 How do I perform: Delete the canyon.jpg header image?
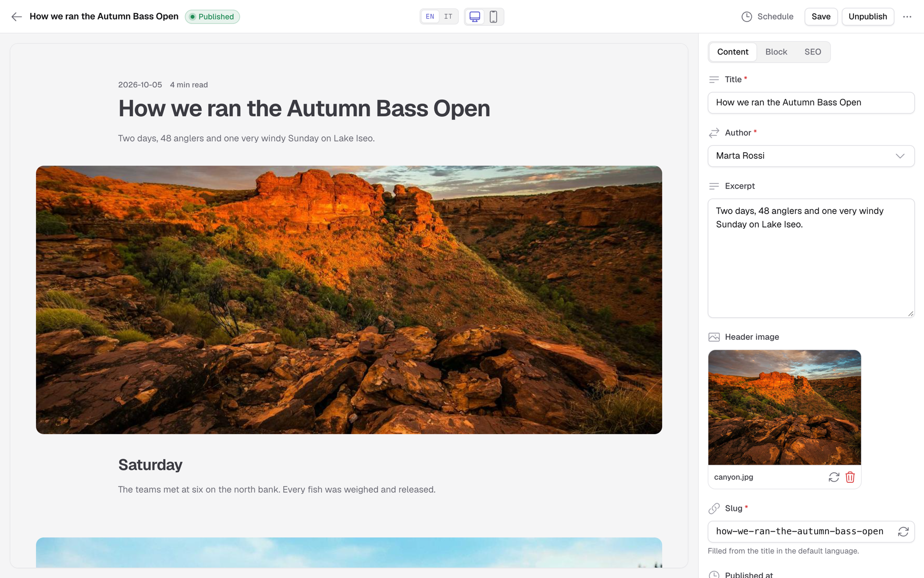850,477
